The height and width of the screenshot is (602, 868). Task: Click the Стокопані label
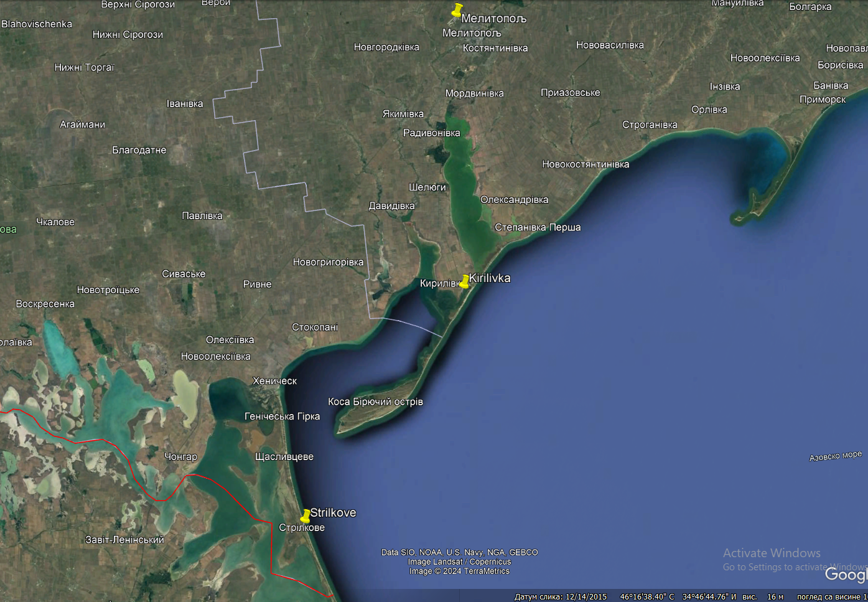point(315,327)
